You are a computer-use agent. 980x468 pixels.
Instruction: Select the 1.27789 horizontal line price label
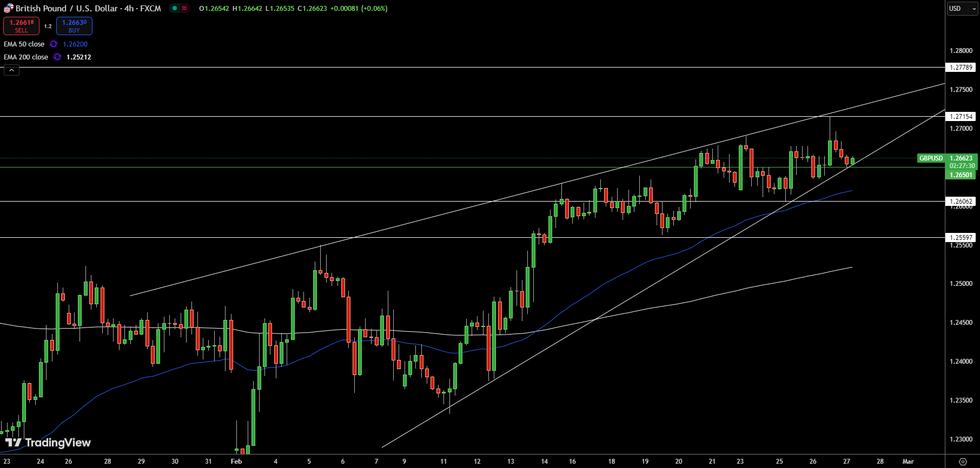961,68
